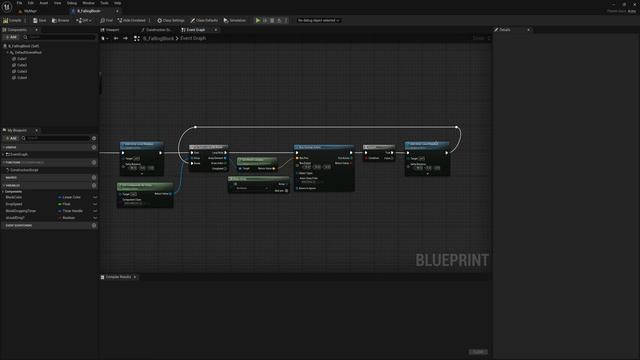Add event dispatcher with plus icon
Image resolution: width=640 pixels, height=360 pixels.
point(94,225)
